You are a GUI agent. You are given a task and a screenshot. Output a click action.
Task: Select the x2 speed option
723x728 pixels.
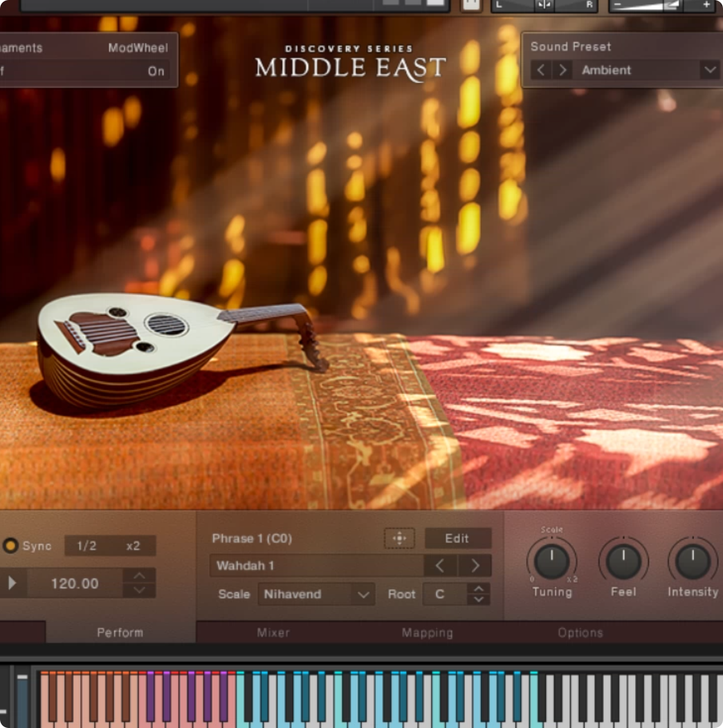click(133, 545)
